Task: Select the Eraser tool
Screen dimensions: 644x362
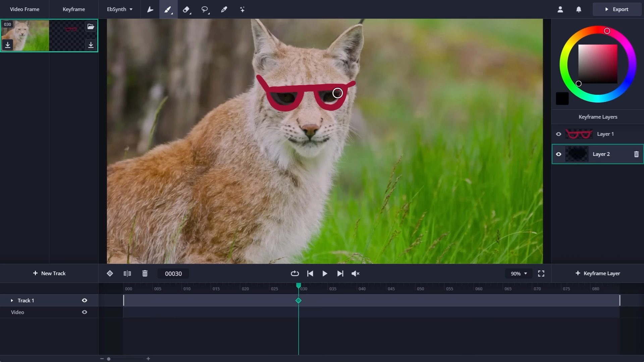Action: [x=186, y=9]
